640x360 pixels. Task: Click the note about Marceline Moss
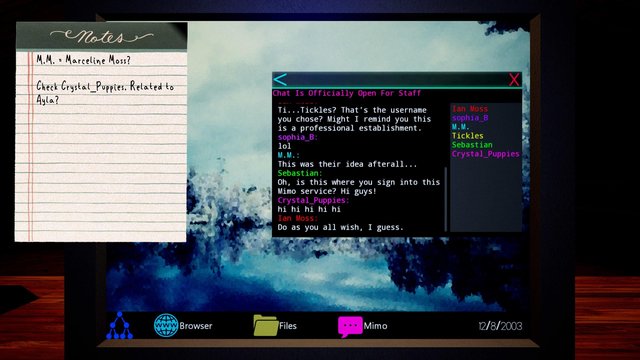coord(83,60)
